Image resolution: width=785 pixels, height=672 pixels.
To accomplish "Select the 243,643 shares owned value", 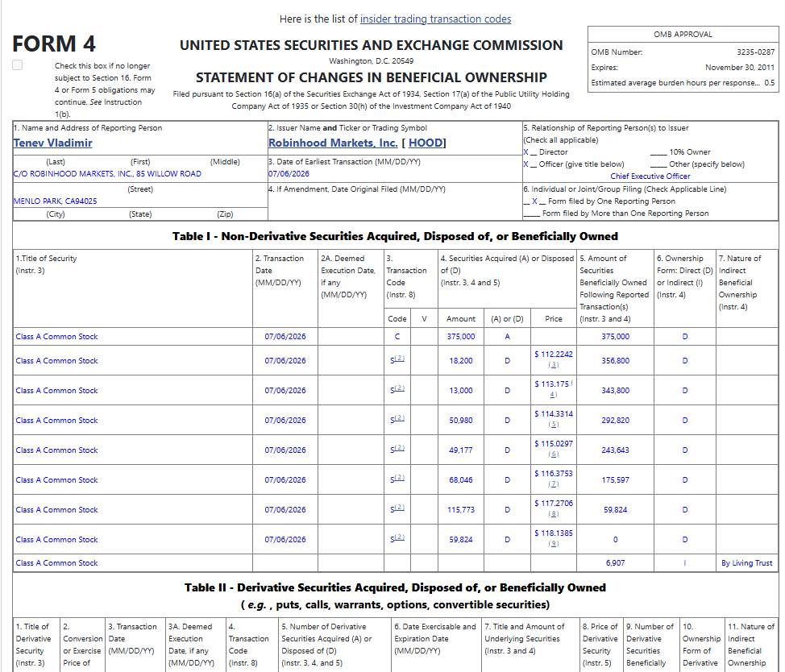I will click(615, 450).
